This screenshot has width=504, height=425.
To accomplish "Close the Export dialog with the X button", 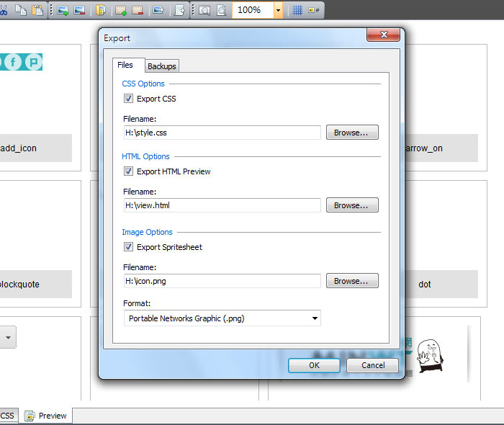I will (x=384, y=35).
